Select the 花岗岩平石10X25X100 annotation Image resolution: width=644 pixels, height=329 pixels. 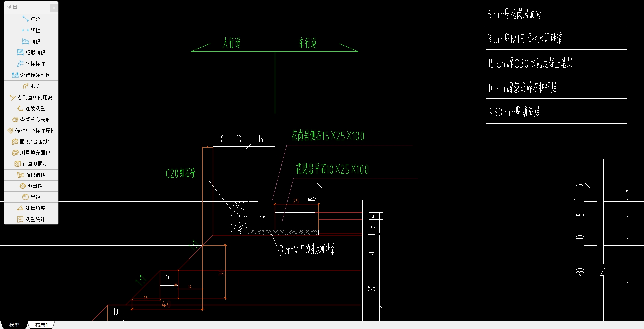coord(332,169)
